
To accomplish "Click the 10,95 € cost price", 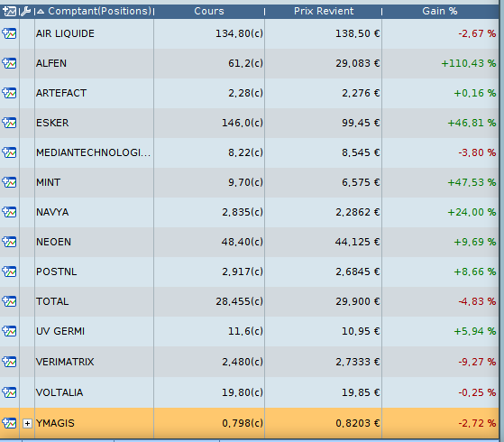I will pos(361,331).
